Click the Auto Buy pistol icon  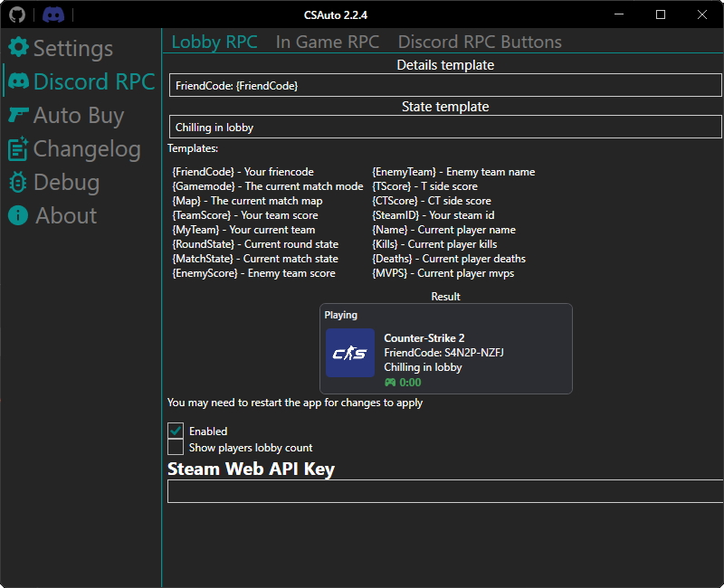click(x=18, y=115)
